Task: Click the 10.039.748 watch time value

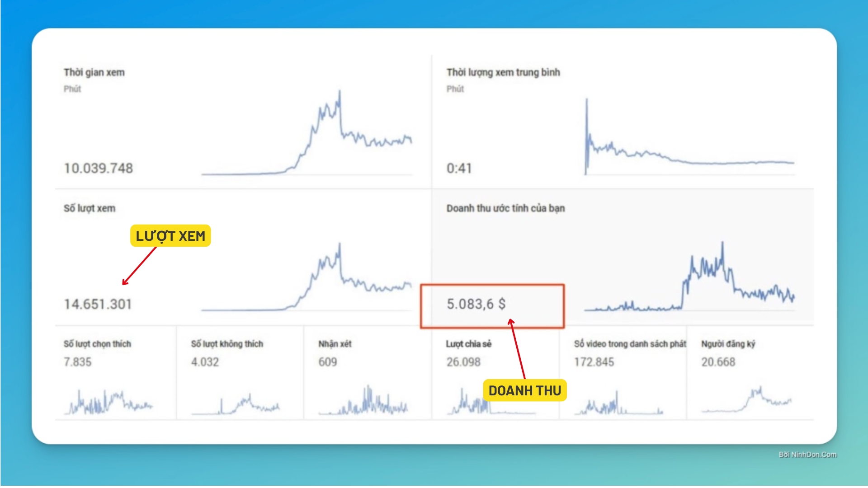Action: tap(98, 168)
